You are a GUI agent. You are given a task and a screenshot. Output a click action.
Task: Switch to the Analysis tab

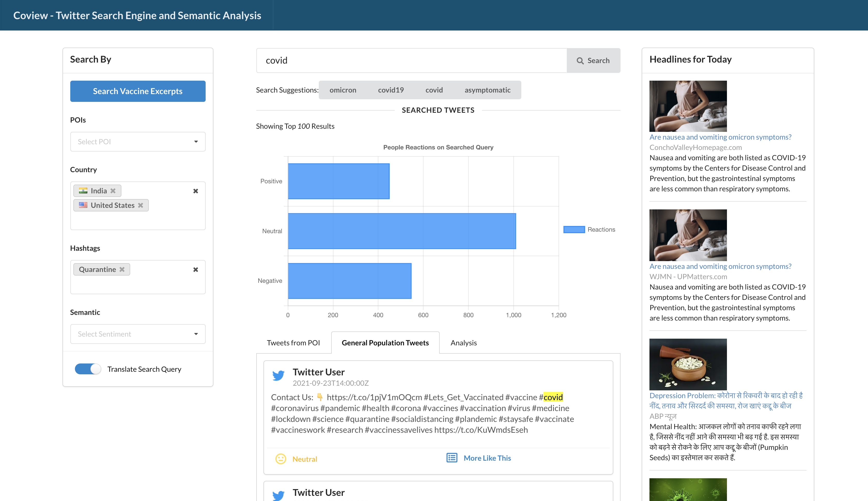[x=463, y=343]
